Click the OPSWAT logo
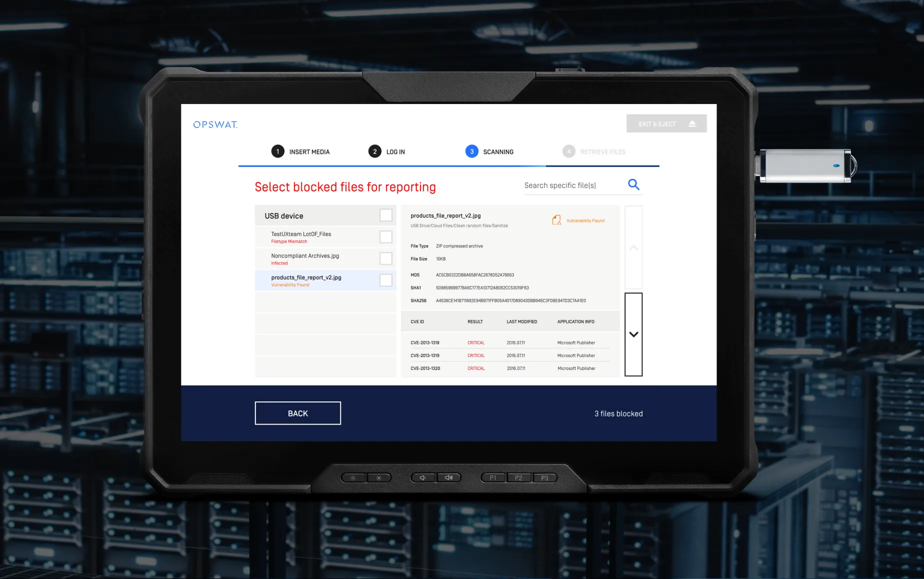 pos(215,124)
